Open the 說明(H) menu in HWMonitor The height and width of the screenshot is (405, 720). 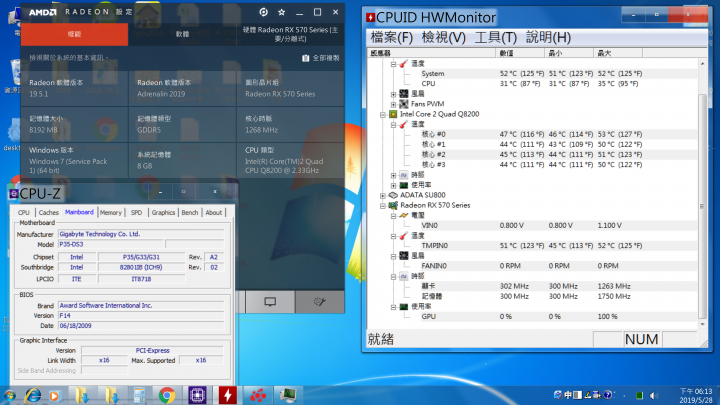tap(548, 37)
